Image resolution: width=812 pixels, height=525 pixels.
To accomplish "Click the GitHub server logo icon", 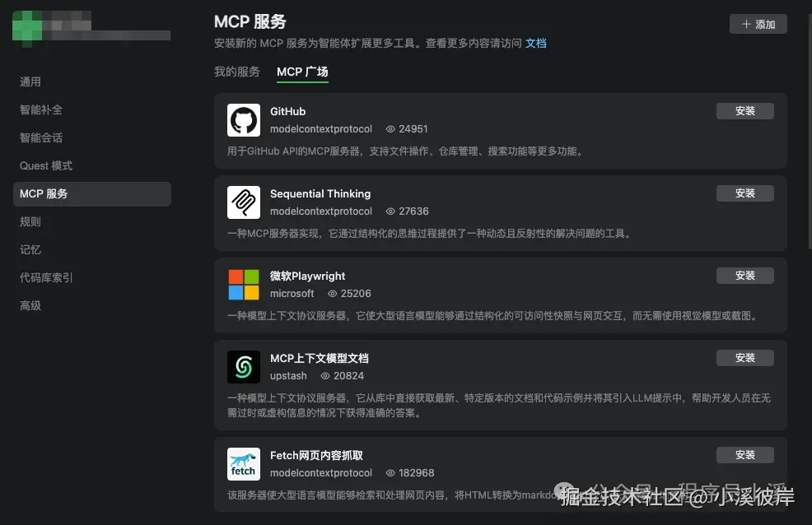I will coord(243,119).
